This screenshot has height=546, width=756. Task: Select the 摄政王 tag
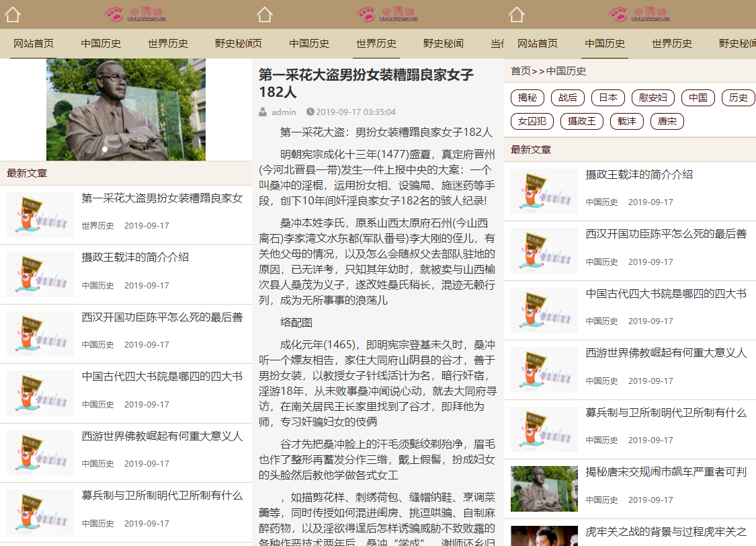582,122
